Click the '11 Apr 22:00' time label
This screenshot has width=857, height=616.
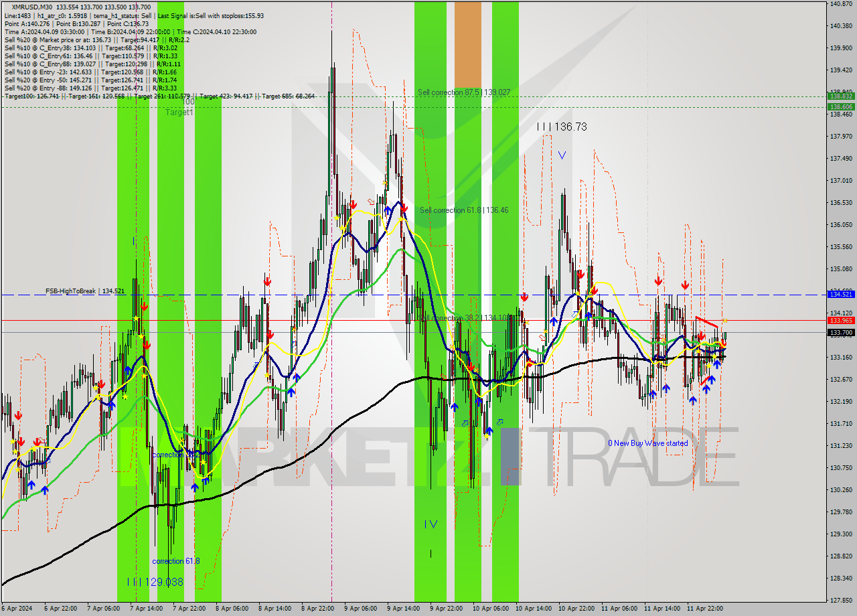point(705,609)
